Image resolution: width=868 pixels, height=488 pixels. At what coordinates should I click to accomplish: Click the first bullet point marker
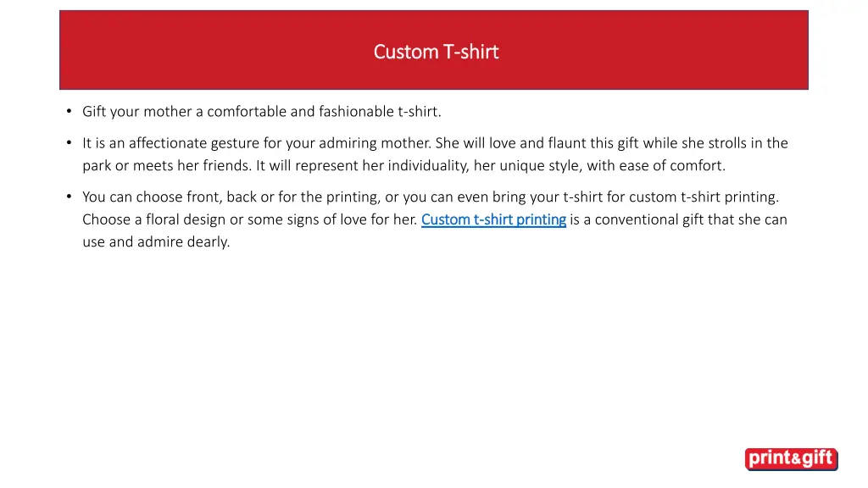68,112
